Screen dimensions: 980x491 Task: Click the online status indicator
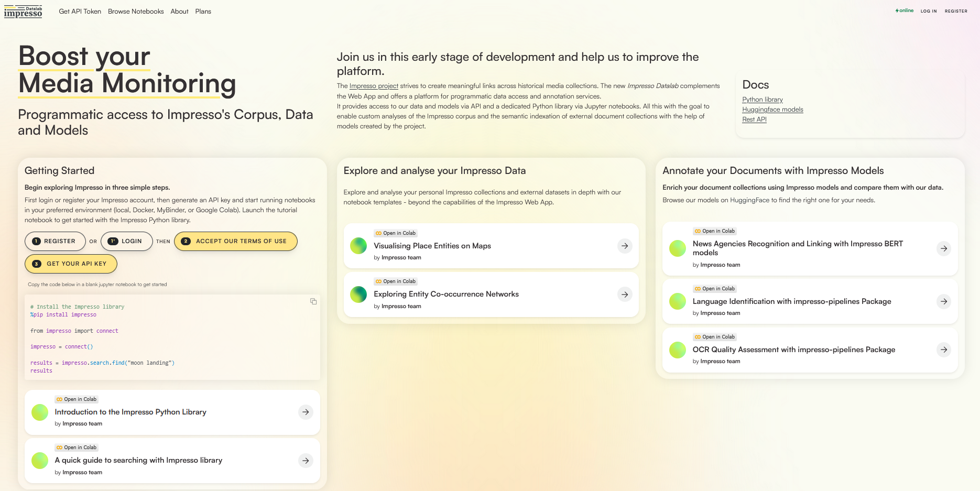(905, 10)
